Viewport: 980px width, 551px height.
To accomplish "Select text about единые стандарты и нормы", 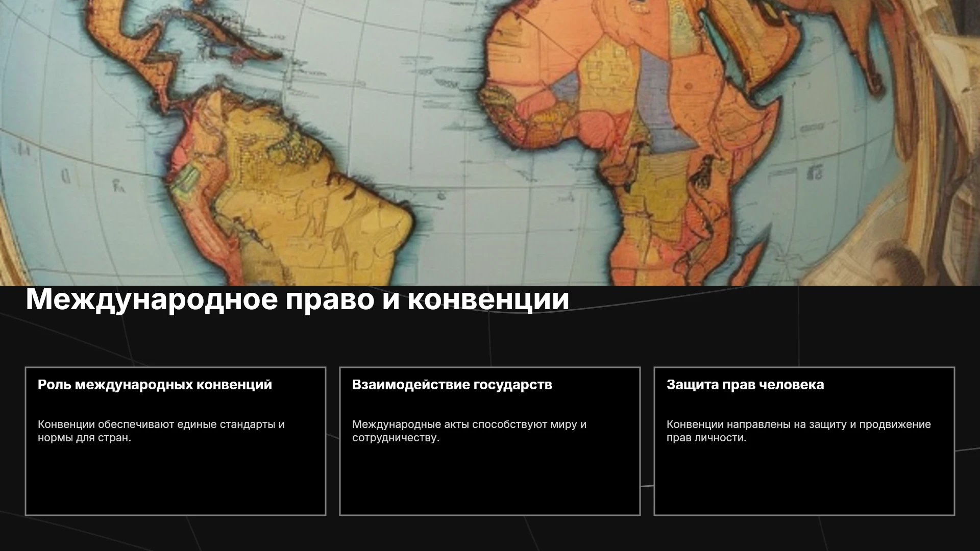I will [x=161, y=431].
